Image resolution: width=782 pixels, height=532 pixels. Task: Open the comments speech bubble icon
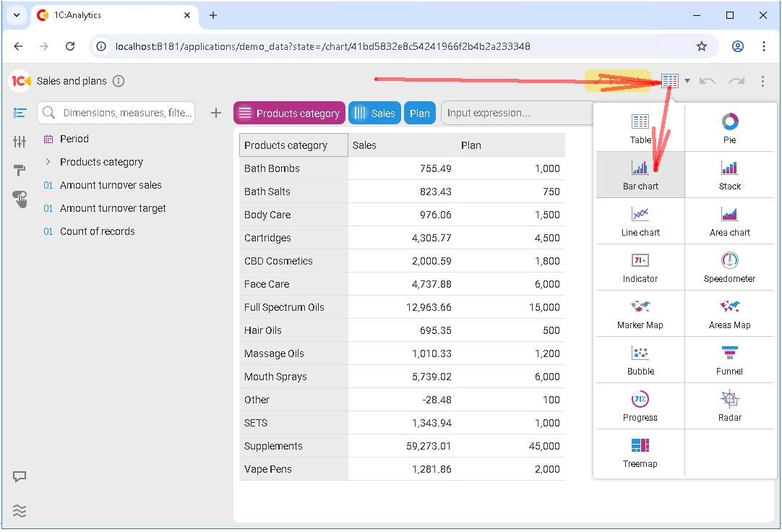20,477
